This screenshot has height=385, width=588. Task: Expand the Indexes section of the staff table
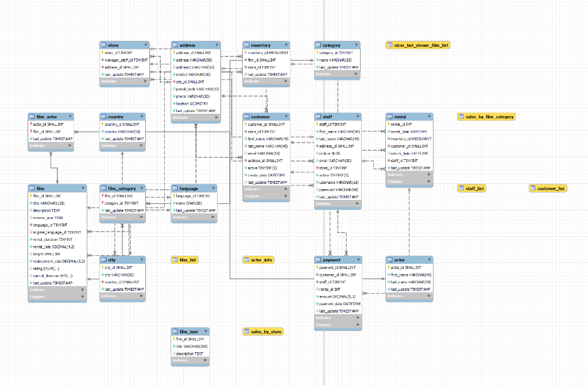[338, 203]
